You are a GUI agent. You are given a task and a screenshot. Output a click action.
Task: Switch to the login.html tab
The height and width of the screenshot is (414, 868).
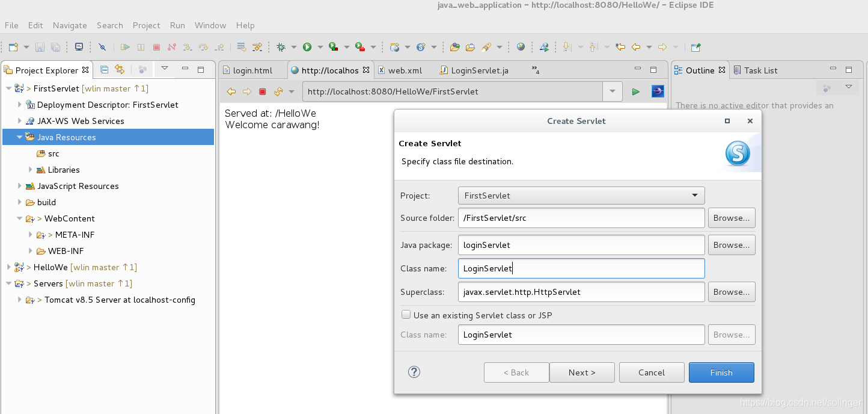click(x=252, y=70)
